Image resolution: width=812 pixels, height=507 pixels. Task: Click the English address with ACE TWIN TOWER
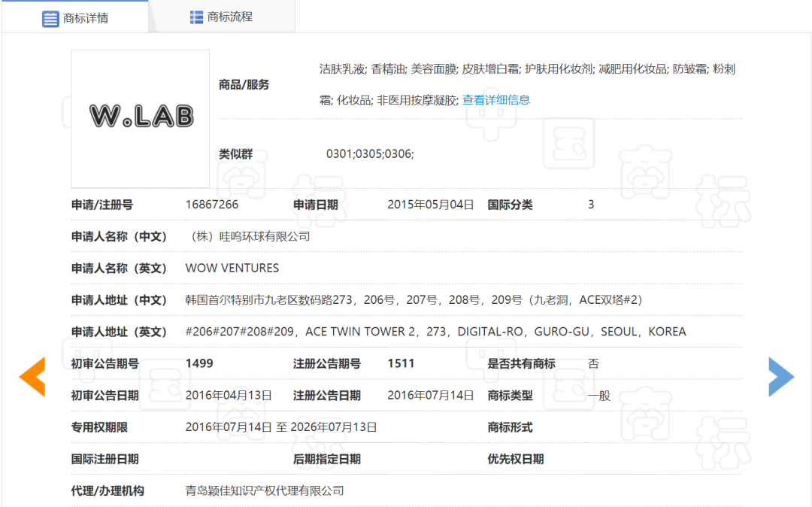click(x=435, y=332)
